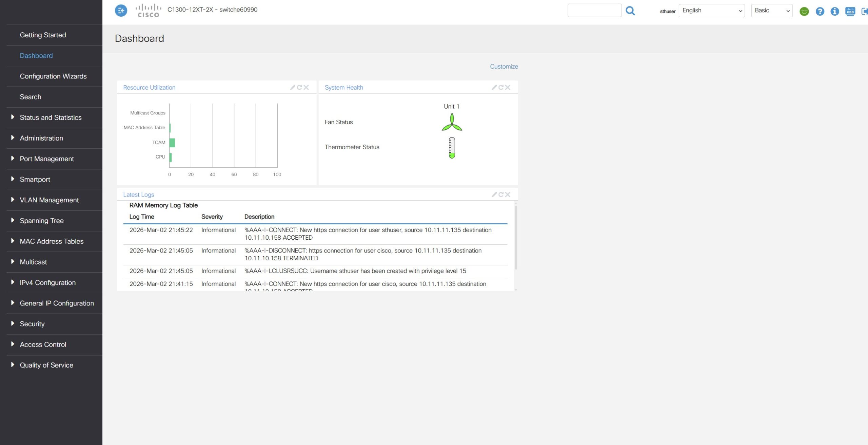Close the Latest Logs widget
This screenshot has width=868, height=445.
point(508,194)
